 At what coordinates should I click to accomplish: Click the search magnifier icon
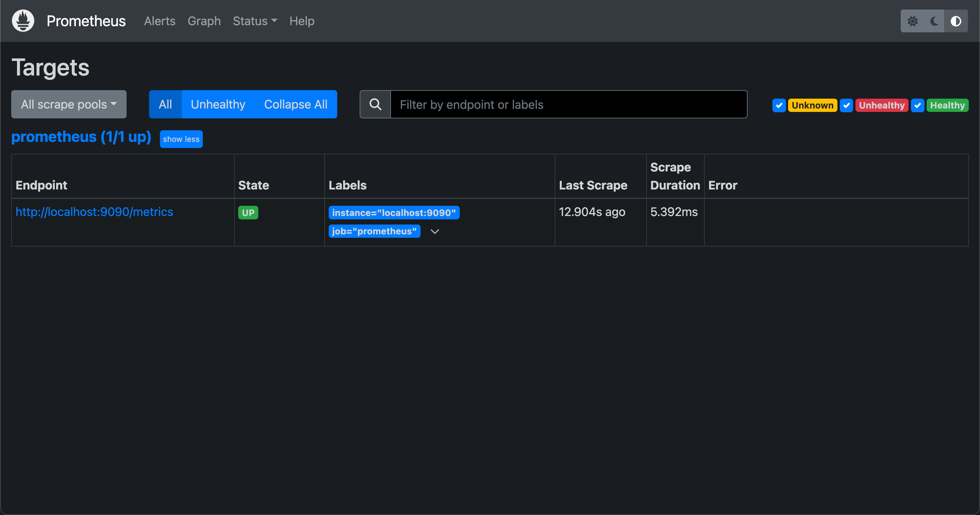(375, 104)
